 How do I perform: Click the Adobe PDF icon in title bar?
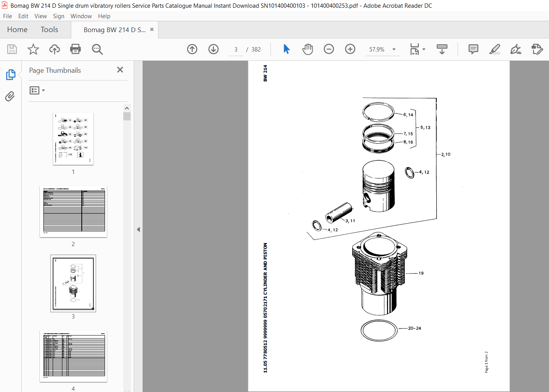click(5, 5)
